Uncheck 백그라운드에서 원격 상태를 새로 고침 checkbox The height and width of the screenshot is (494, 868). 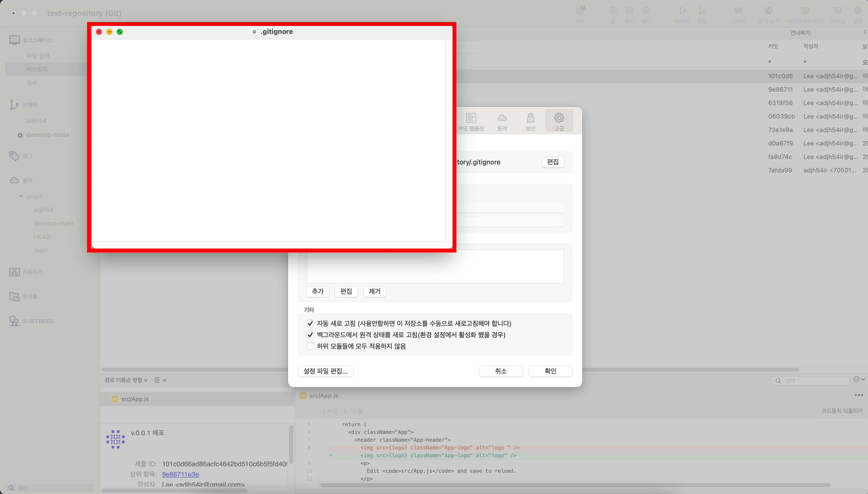pos(310,335)
